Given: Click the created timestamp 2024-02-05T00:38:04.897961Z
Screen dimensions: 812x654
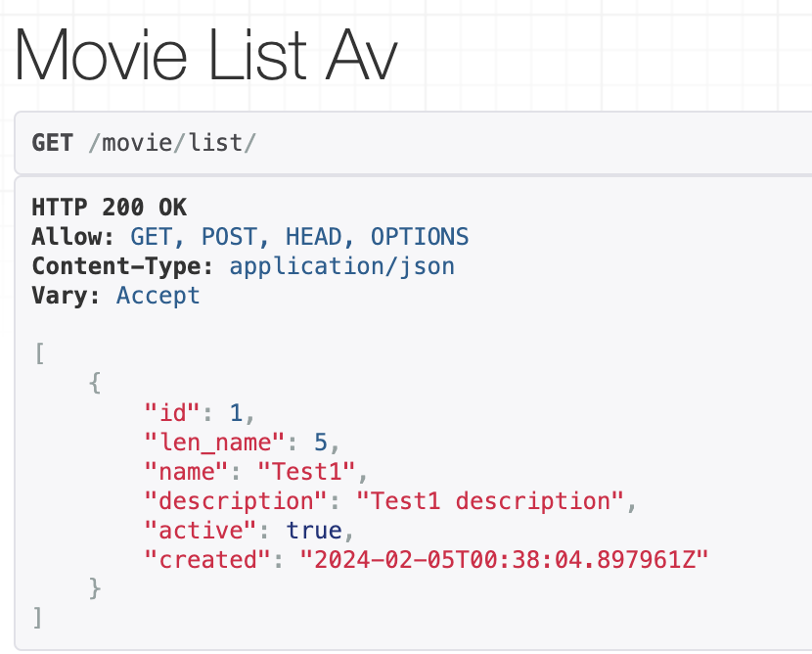Looking at the screenshot, I should click(504, 560).
